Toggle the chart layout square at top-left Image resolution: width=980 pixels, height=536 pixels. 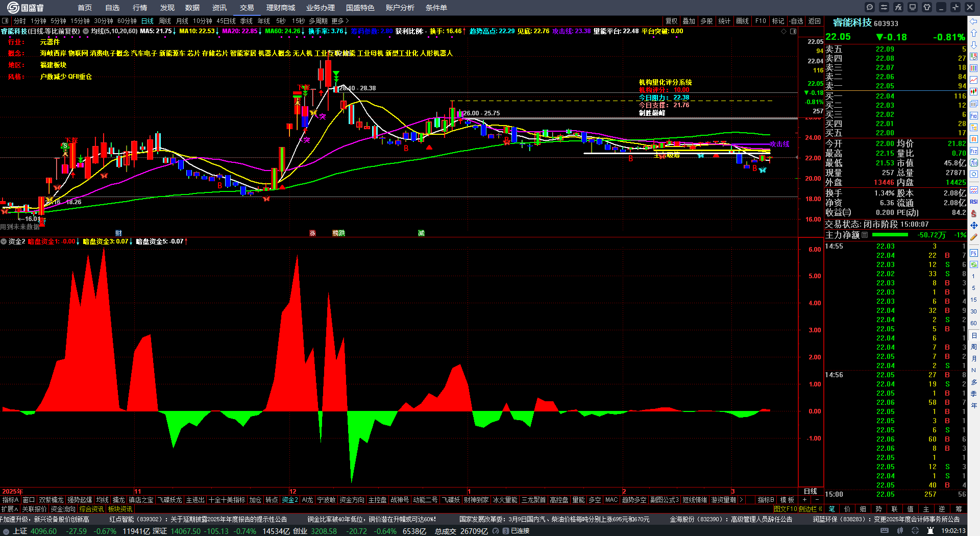point(5,21)
